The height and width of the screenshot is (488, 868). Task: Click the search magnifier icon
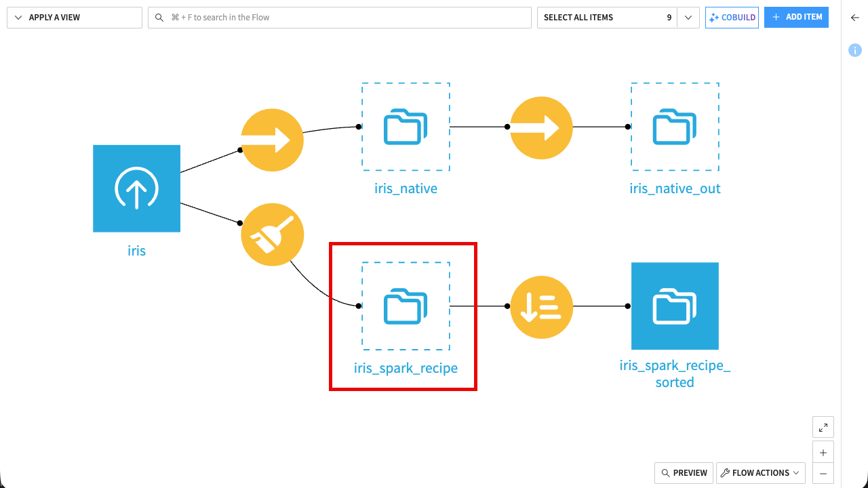point(160,18)
